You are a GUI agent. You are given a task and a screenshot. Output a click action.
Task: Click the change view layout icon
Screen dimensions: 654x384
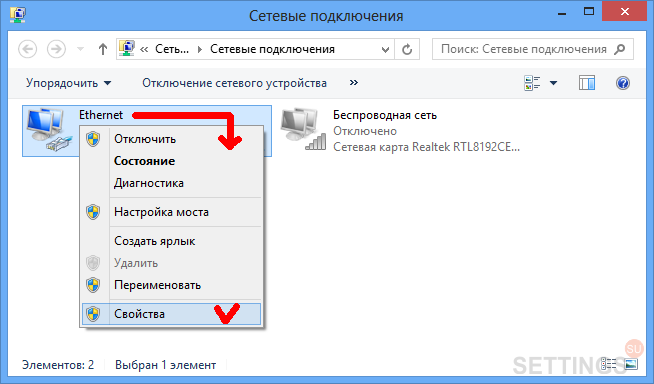click(532, 83)
